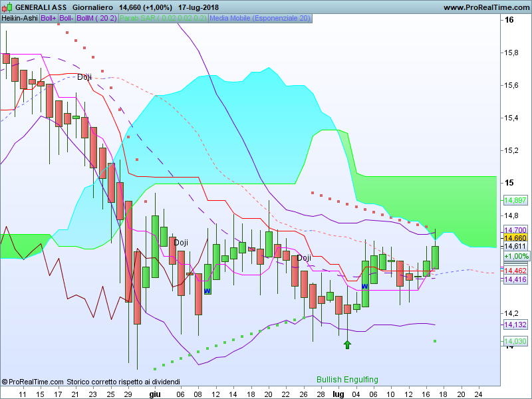Open the Boll+ indicator label
The image size is (532, 399).
[x=49, y=19]
